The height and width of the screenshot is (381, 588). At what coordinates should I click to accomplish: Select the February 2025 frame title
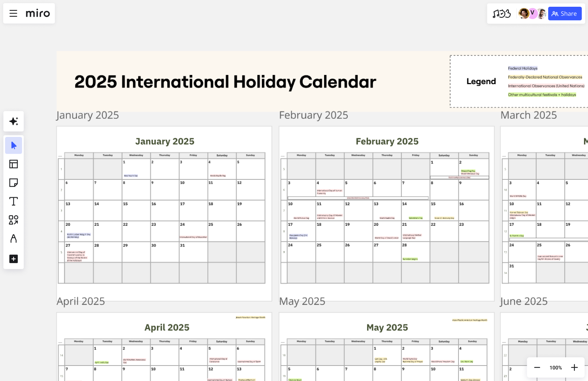coord(313,115)
